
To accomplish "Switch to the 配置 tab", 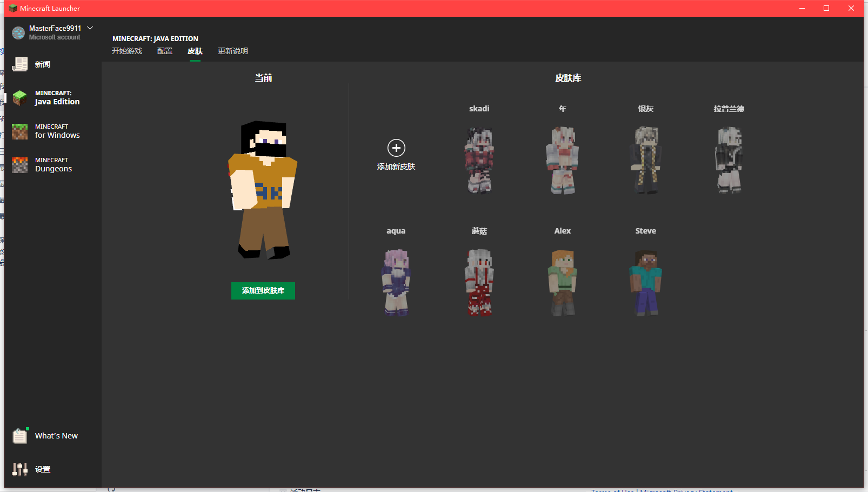I will (165, 51).
